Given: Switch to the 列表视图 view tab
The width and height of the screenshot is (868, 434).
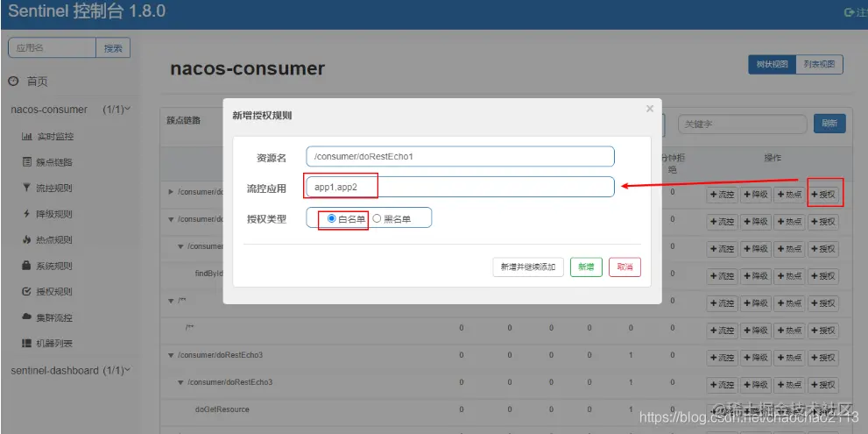Looking at the screenshot, I should [x=819, y=64].
